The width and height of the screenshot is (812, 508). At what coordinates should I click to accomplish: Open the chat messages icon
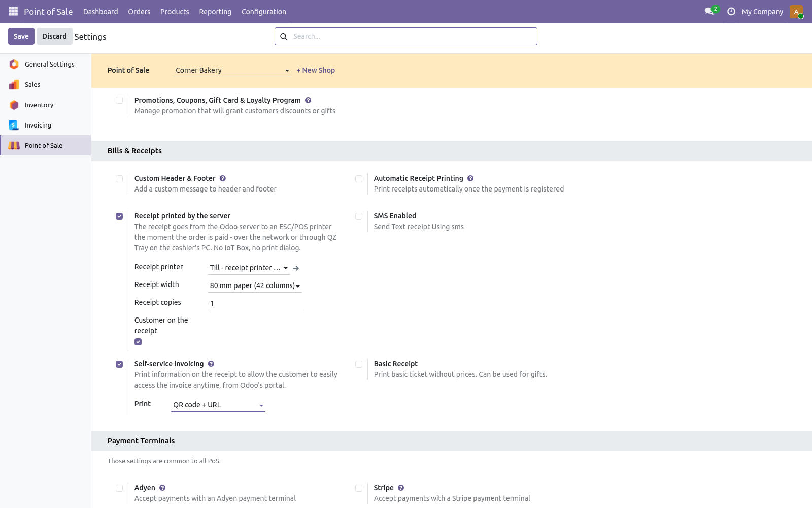click(x=709, y=11)
